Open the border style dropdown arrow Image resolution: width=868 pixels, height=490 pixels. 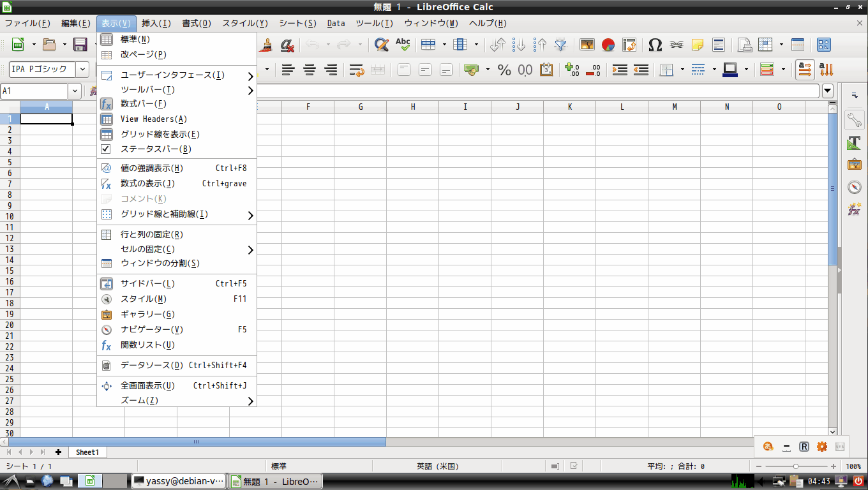coord(714,70)
